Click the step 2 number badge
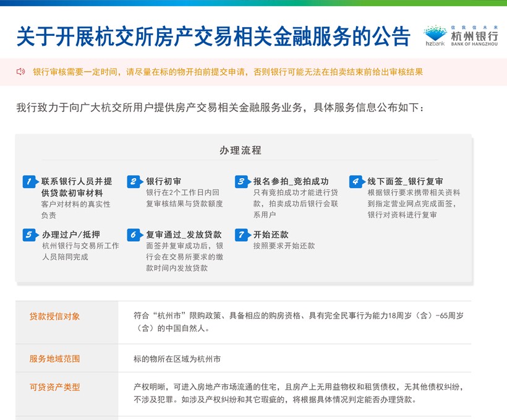The height and width of the screenshot is (420, 507). pos(134,182)
